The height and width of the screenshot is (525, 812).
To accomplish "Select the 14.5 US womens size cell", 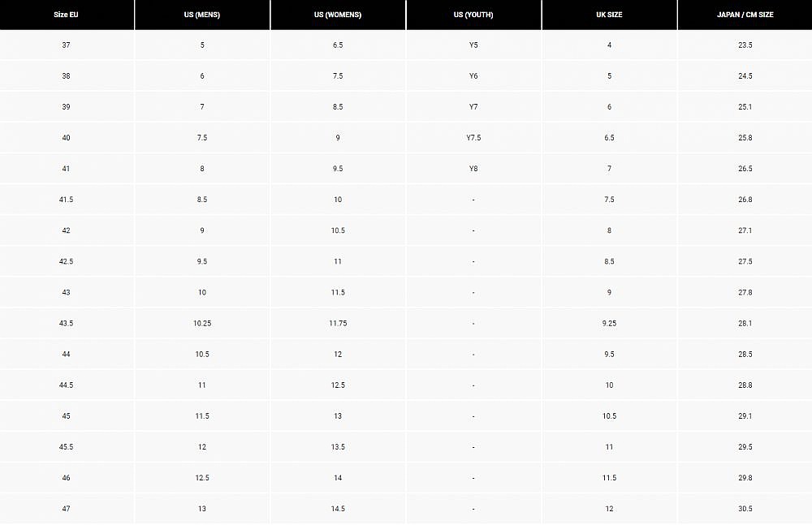I will 338,509.
